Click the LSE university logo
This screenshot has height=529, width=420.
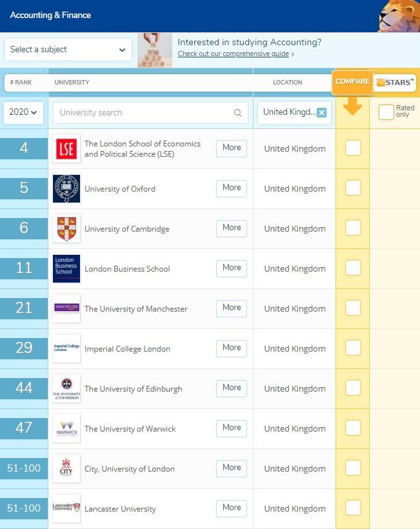(x=66, y=149)
